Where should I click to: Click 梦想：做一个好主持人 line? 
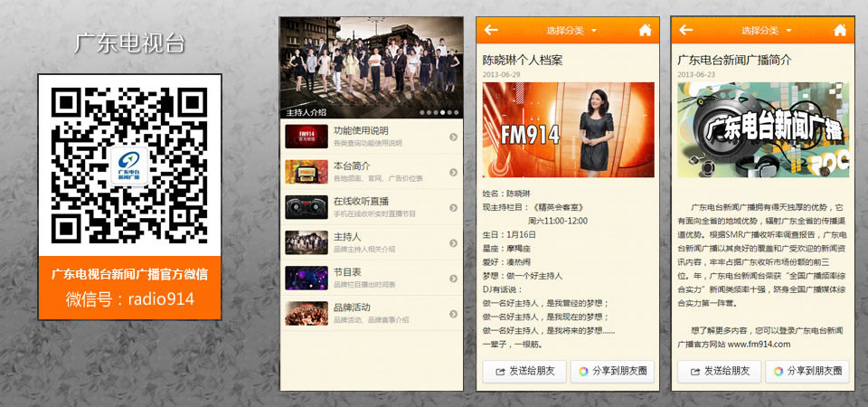[x=523, y=276]
